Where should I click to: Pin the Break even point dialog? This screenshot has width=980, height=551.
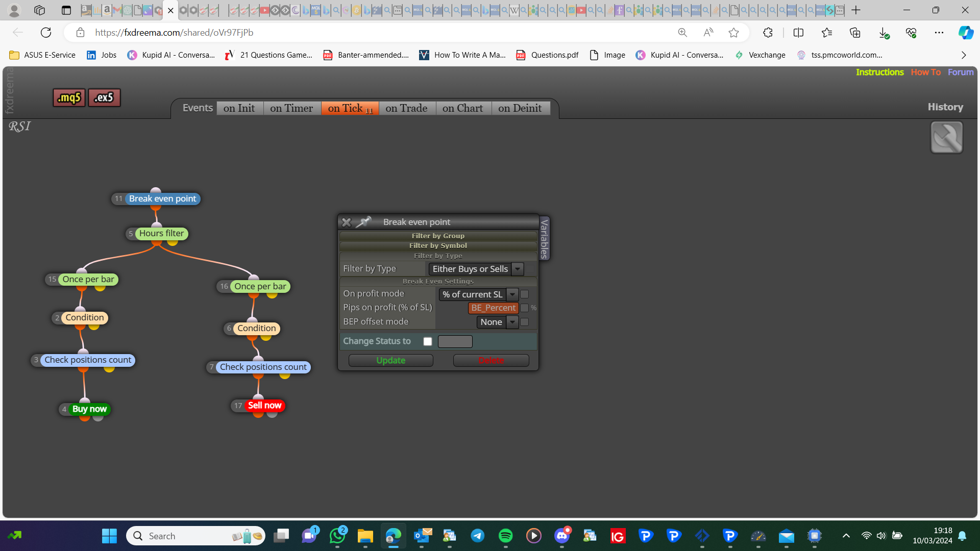pyautogui.click(x=363, y=222)
